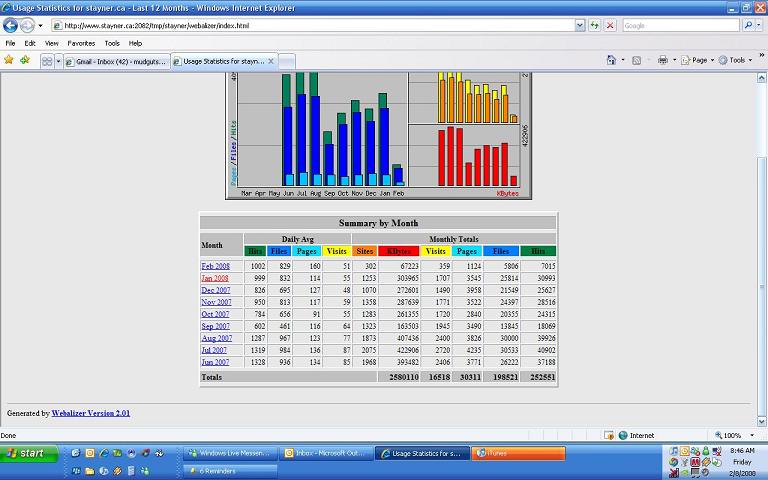Open the Feb 2008 statistics link
The width and height of the screenshot is (768, 480).
215,266
